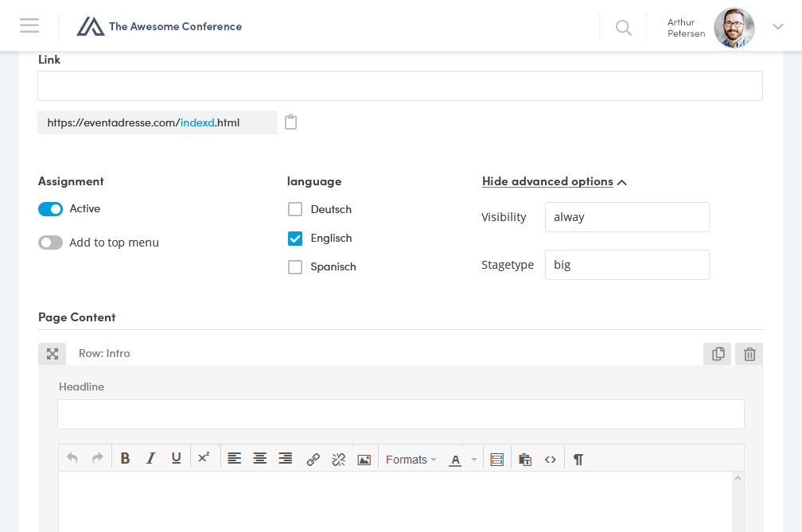802x532 pixels.
Task: Expand the Intro row to fullscreen
Action: [53, 354]
